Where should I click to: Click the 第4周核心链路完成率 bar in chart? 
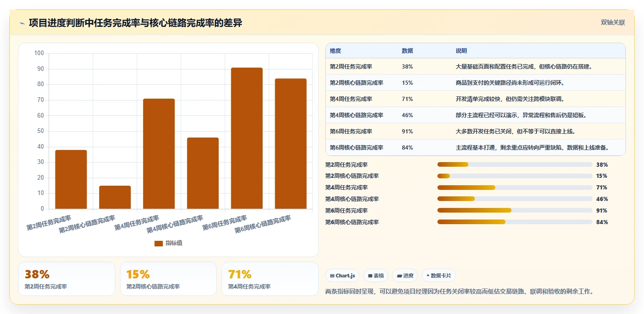point(203,173)
